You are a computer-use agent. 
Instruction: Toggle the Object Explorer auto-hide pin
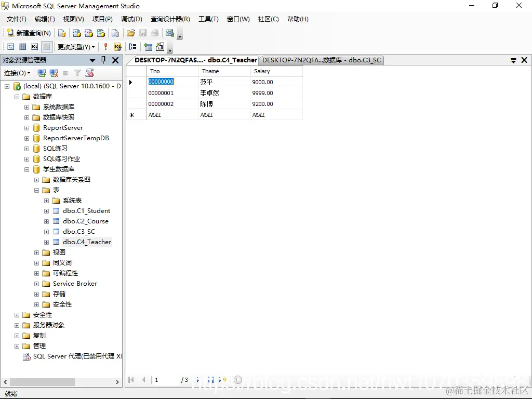point(103,60)
